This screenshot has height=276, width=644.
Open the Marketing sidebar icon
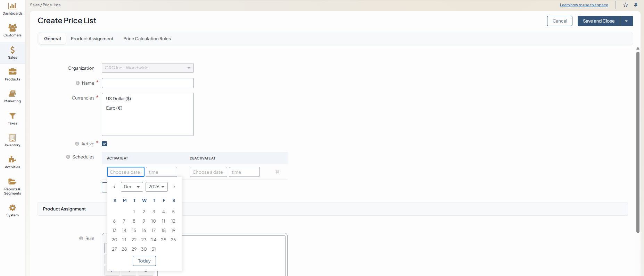coord(13,94)
